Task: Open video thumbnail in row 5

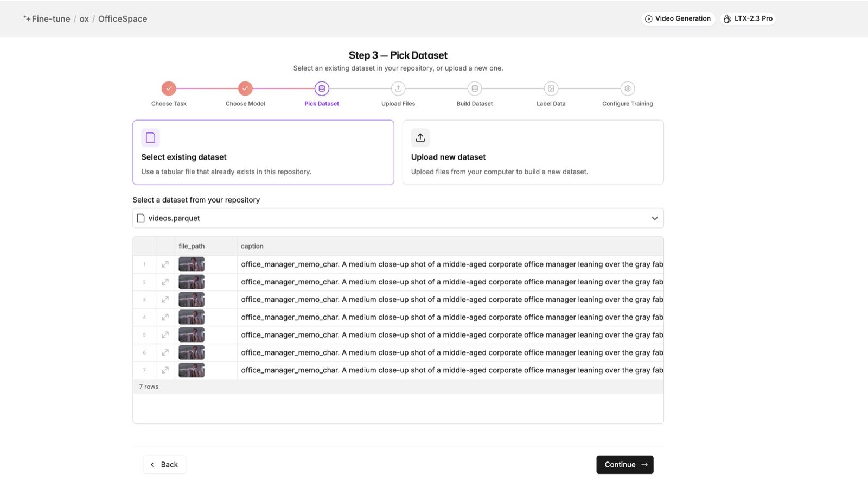Action: pyautogui.click(x=192, y=335)
